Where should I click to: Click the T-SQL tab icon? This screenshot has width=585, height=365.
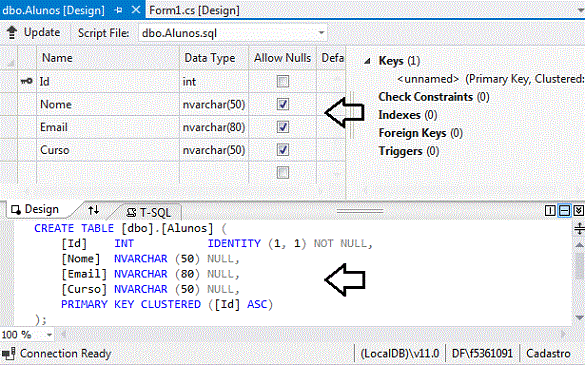click(x=131, y=213)
